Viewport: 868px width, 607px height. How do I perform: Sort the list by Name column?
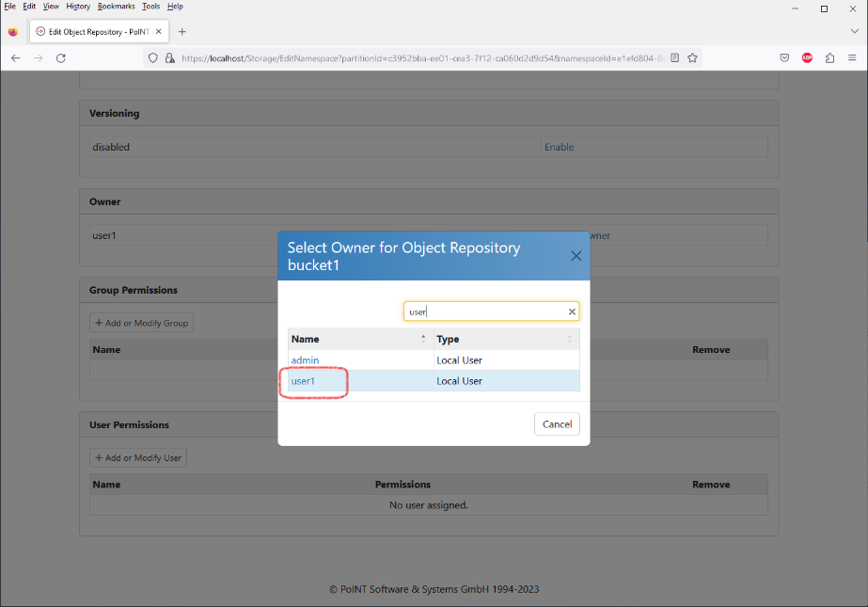[x=360, y=339]
